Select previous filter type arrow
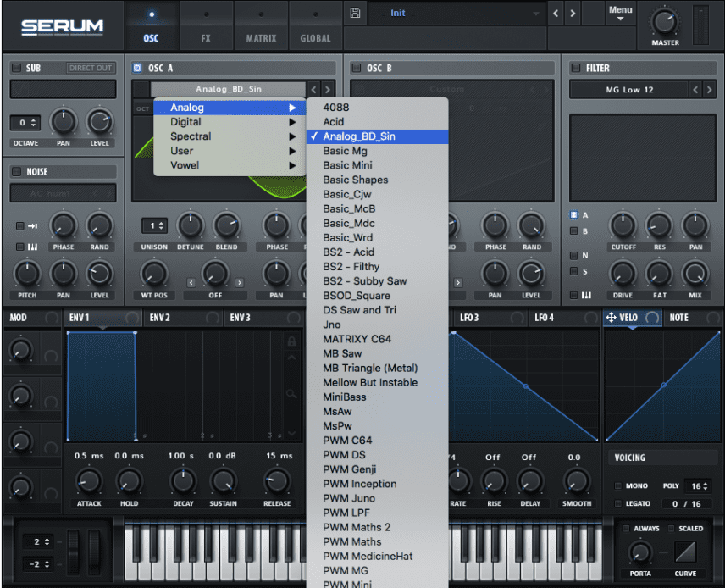The height and width of the screenshot is (588, 725). pyautogui.click(x=695, y=90)
